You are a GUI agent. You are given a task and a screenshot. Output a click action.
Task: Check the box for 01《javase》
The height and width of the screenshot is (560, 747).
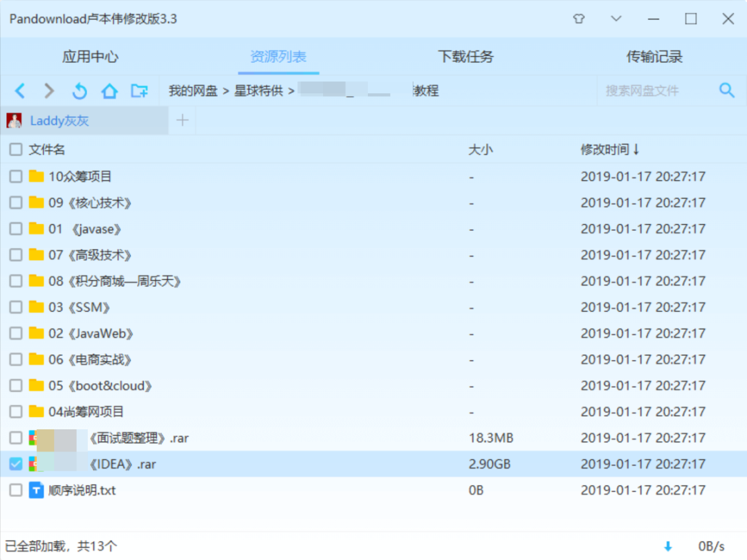click(x=16, y=229)
